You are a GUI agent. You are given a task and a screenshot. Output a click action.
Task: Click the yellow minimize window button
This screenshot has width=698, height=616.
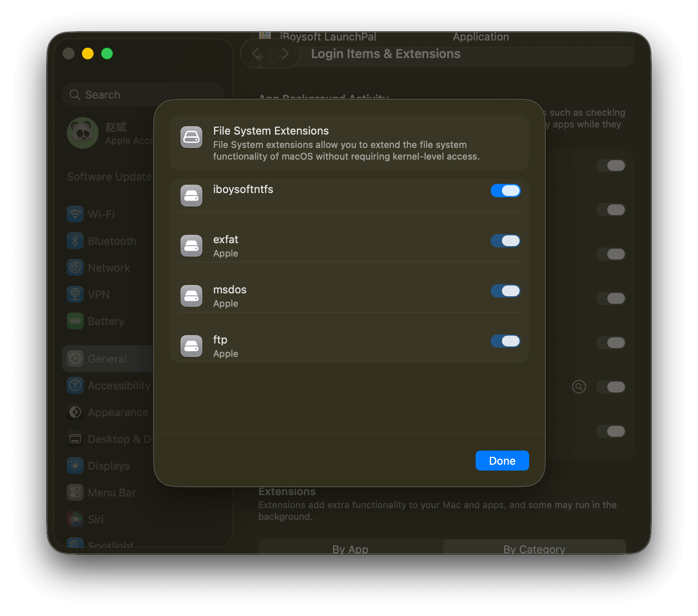click(x=88, y=53)
